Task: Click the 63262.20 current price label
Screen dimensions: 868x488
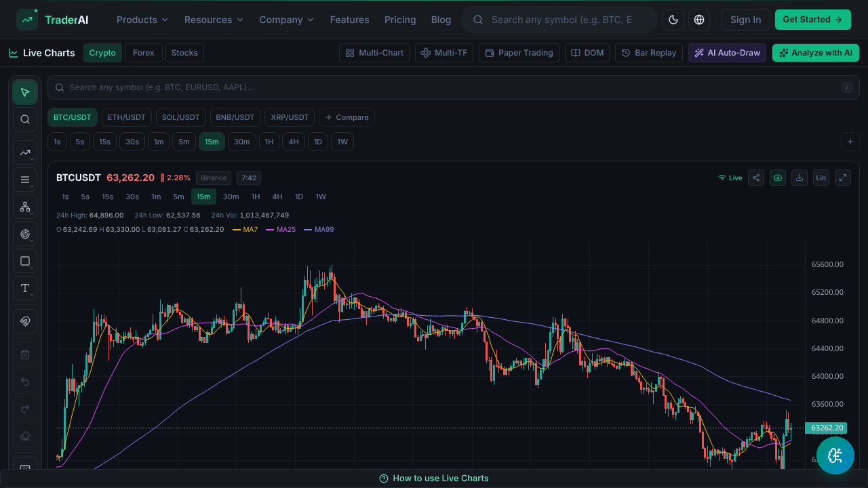Action: pos(826,428)
